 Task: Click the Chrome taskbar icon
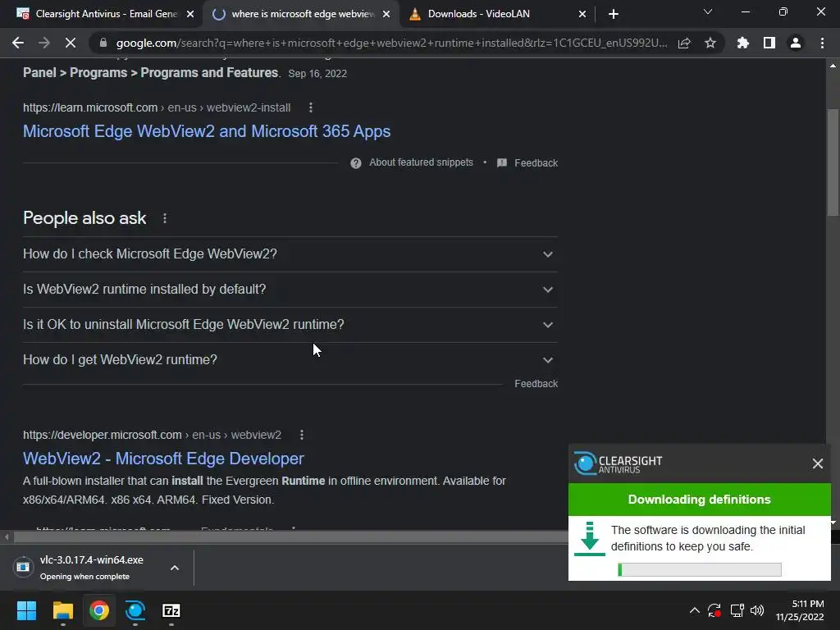click(99, 610)
